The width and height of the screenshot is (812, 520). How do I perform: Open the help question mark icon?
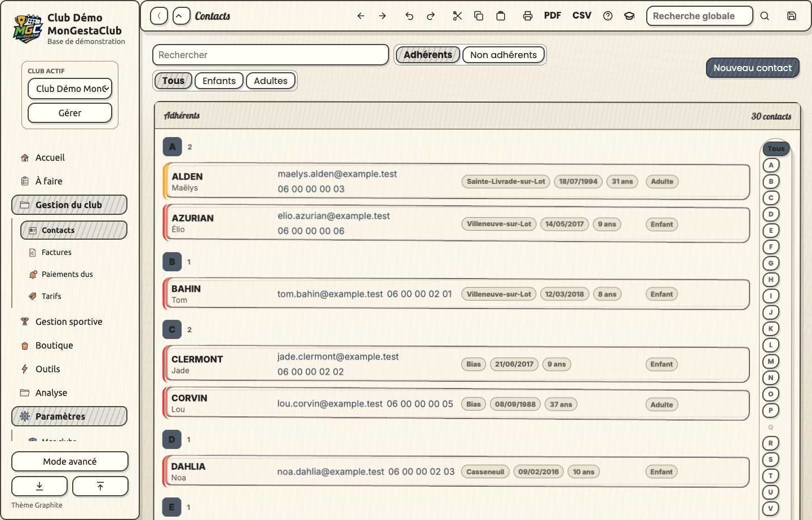(x=608, y=16)
